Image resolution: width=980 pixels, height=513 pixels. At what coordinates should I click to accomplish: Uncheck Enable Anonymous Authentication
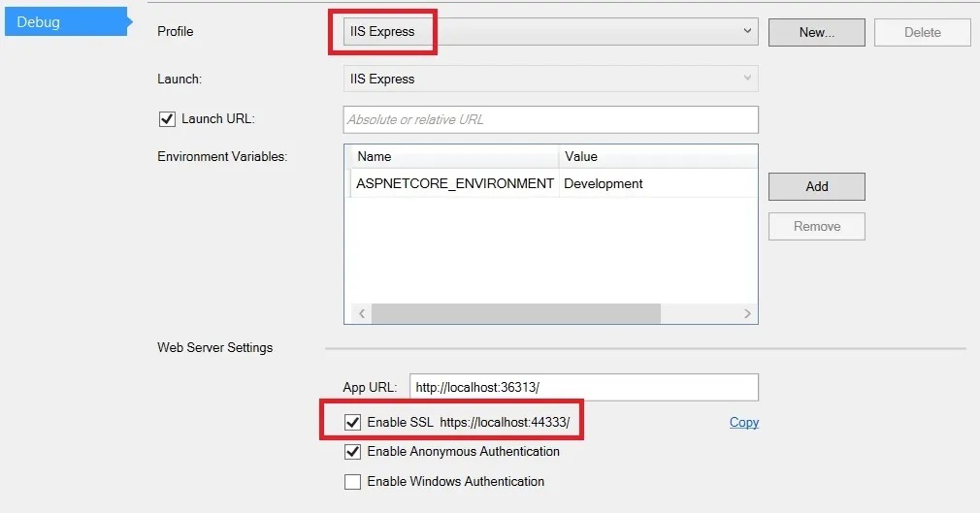click(x=352, y=452)
